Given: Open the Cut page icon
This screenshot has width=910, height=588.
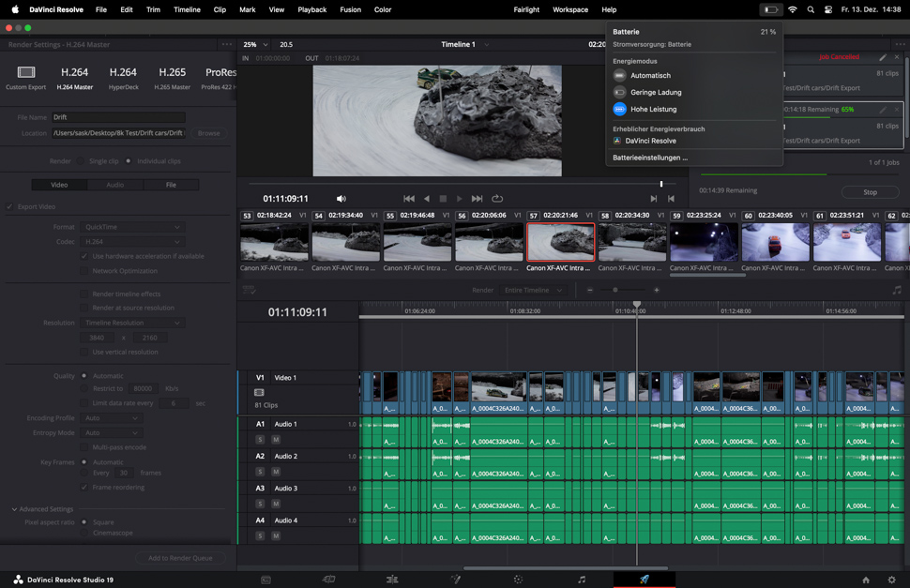Looking at the screenshot, I should pyautogui.click(x=328, y=580).
